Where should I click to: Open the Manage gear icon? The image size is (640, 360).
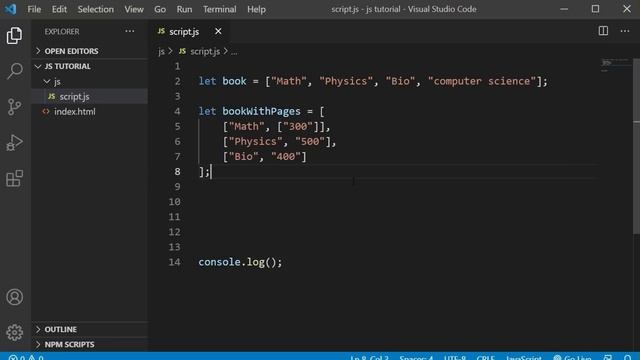[x=14, y=332]
